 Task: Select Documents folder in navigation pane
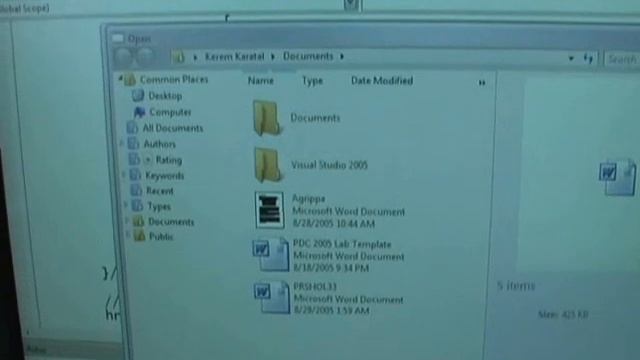pyautogui.click(x=171, y=222)
